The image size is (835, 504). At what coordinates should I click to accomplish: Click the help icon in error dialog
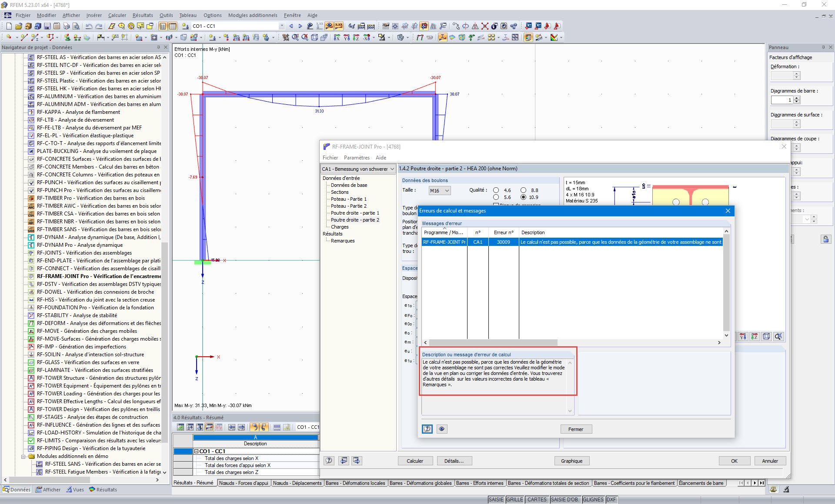pyautogui.click(x=427, y=429)
